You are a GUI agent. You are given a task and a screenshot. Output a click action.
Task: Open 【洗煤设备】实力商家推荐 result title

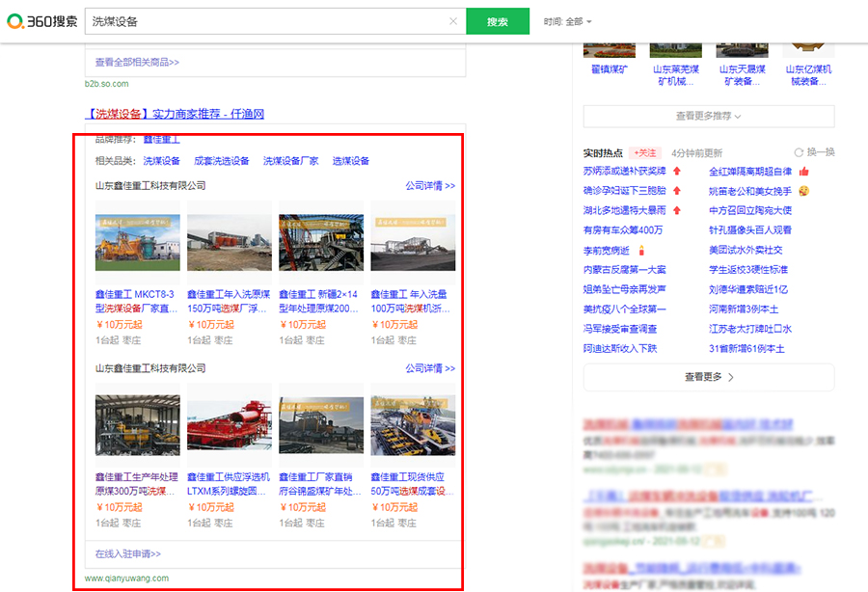tap(175, 114)
